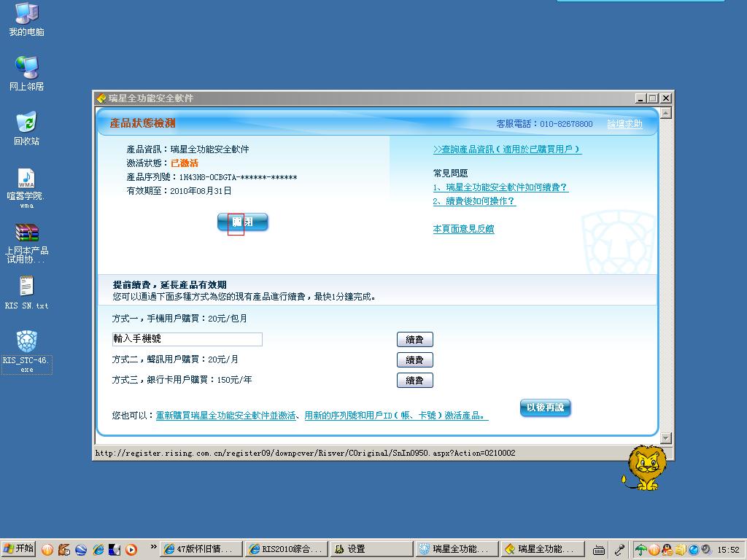The width and height of the screenshot is (747, 560).
Task: Click blue globe tray icon
Action: (x=693, y=550)
